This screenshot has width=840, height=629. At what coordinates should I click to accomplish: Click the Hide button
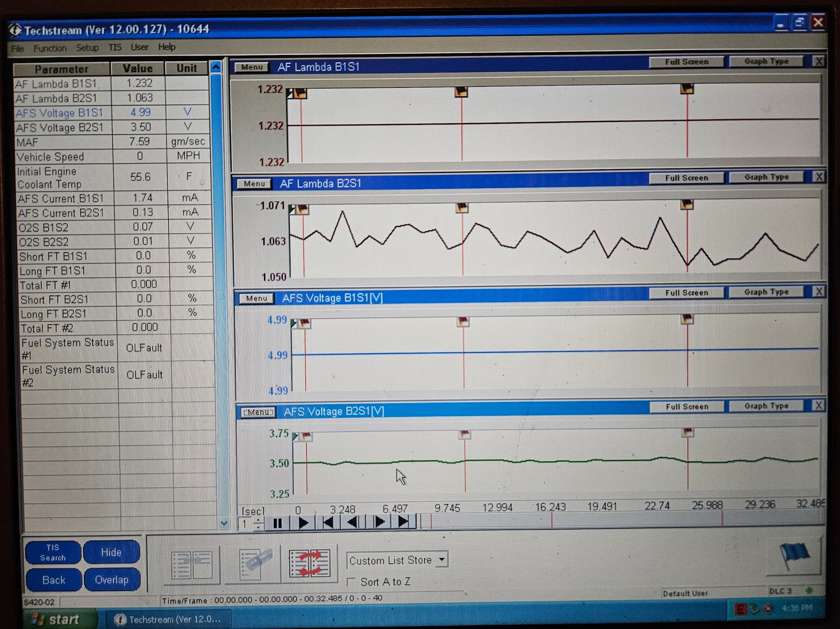111,552
